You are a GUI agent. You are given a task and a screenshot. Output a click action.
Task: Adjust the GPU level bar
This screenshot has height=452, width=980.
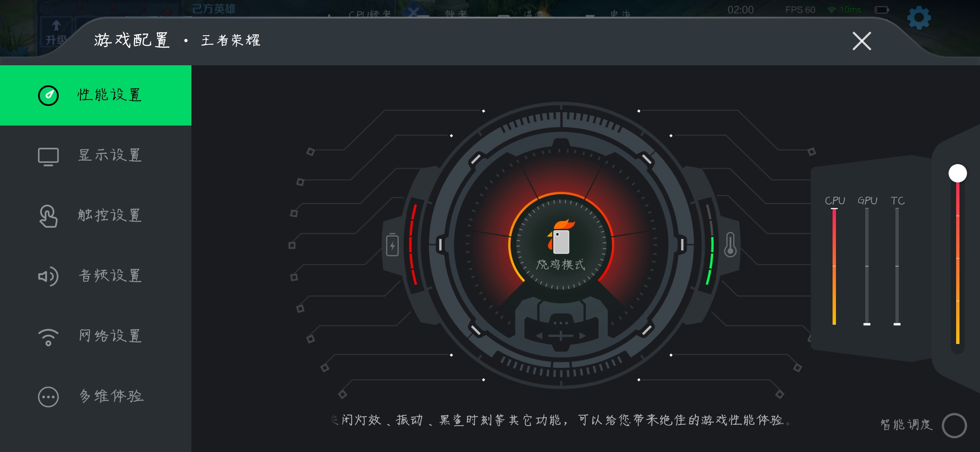(x=867, y=266)
